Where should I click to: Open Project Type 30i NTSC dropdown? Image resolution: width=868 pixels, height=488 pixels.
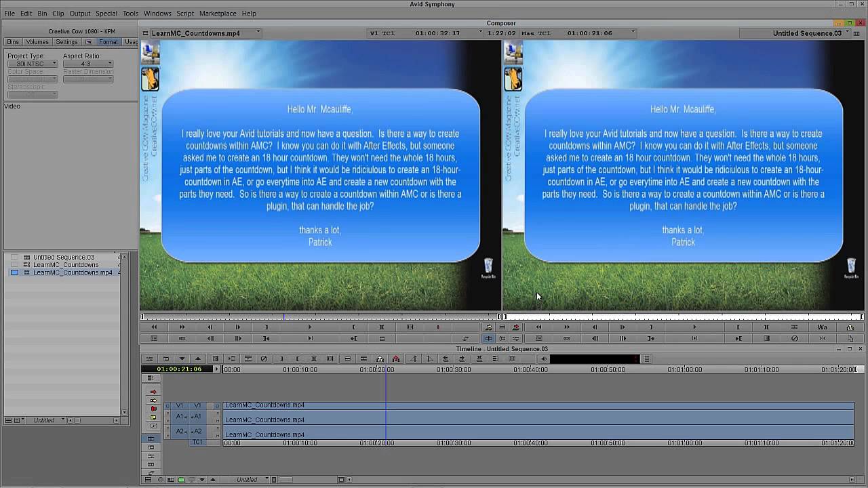tap(33, 64)
